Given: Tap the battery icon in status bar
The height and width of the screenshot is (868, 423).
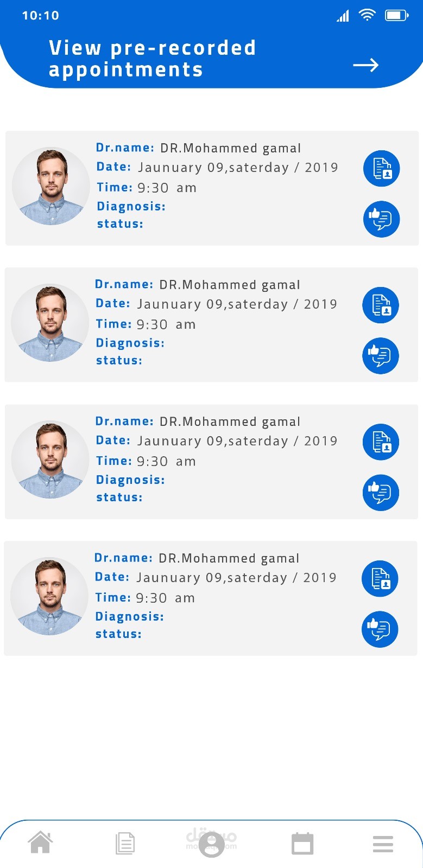Looking at the screenshot, I should (x=396, y=16).
